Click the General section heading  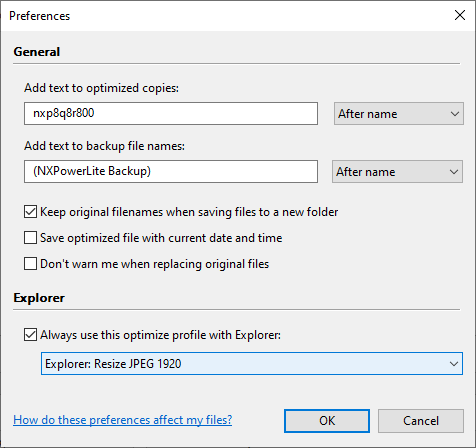point(37,52)
